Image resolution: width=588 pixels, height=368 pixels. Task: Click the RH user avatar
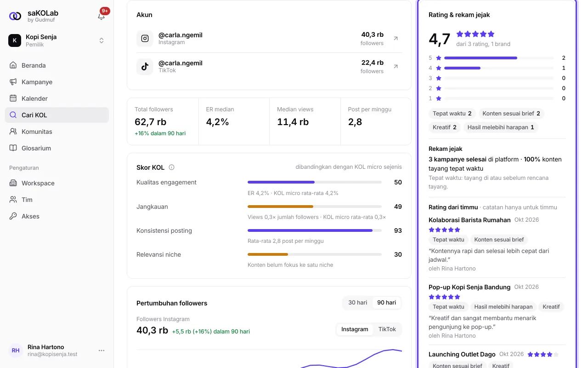tap(16, 351)
